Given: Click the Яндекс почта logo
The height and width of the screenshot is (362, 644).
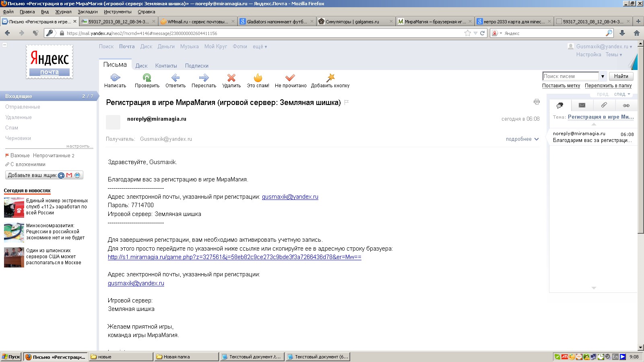Looking at the screenshot, I should [x=50, y=61].
